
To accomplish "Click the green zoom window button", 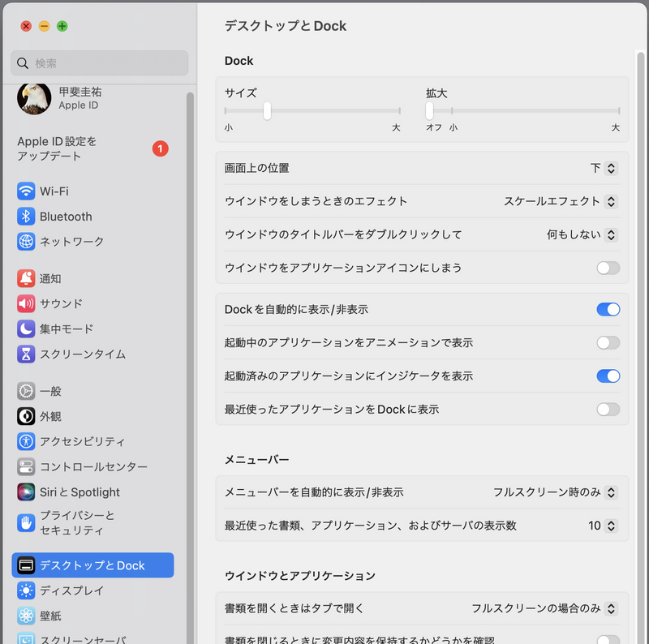I will [62, 27].
